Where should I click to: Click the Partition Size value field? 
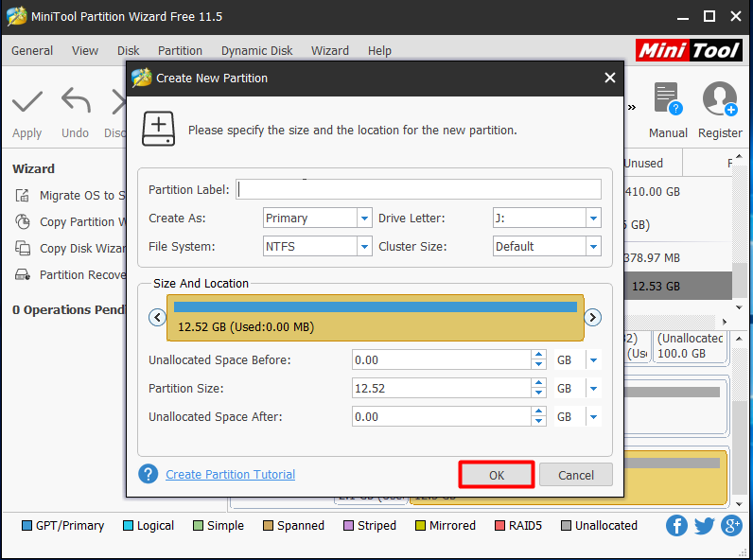pyautogui.click(x=442, y=389)
